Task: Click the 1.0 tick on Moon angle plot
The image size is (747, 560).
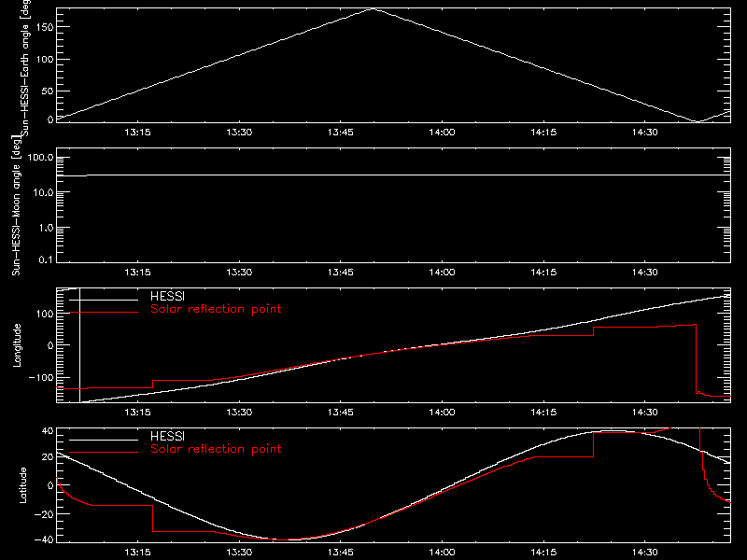Action: tap(46, 228)
